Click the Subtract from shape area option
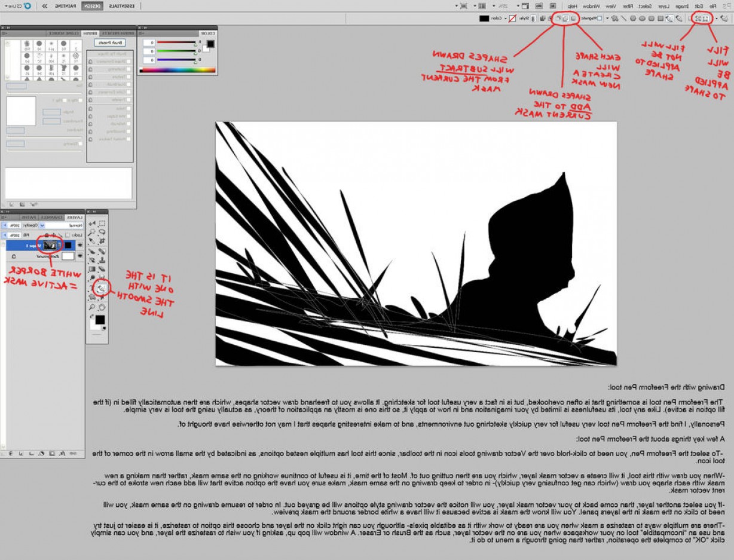 coord(559,19)
